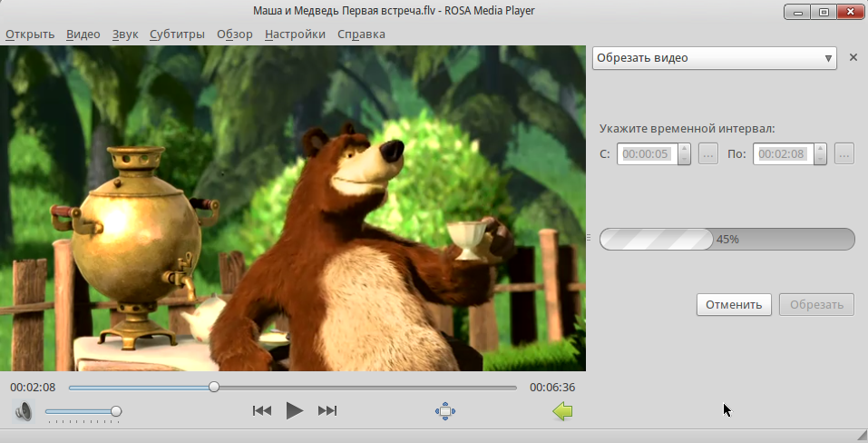Click the browse button beside start time
Image resolution: width=868 pixels, height=443 pixels.
[x=708, y=154]
